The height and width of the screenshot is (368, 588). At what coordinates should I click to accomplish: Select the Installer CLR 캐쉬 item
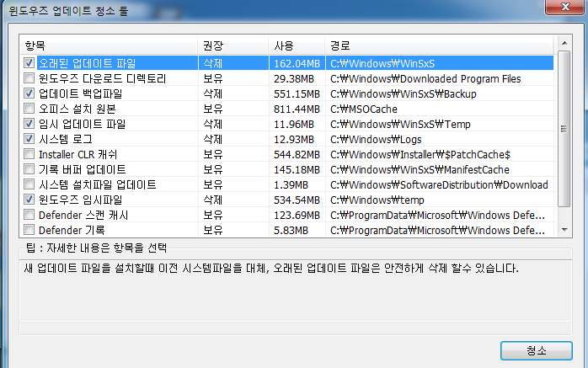point(78,154)
